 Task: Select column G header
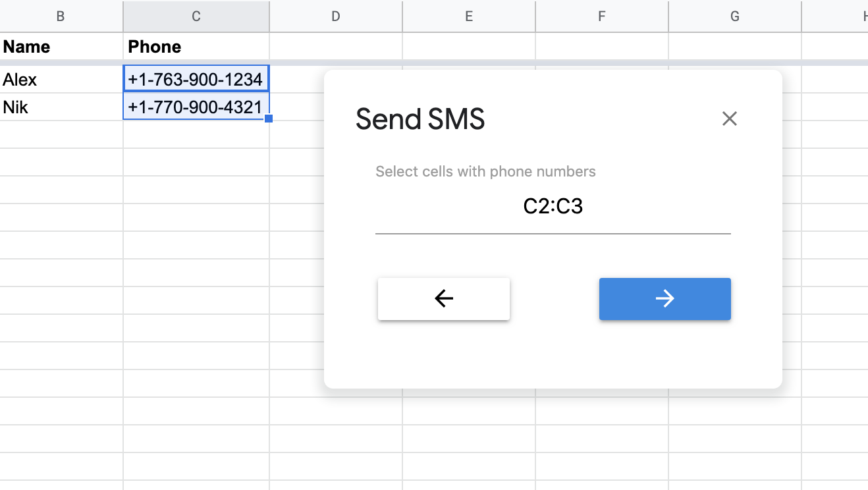point(734,16)
